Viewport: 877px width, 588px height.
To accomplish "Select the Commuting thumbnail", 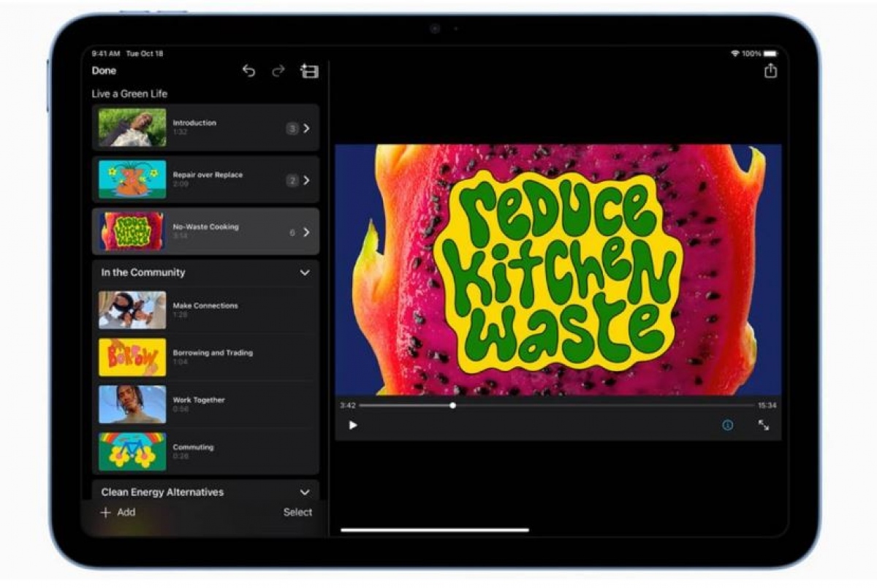I will [132, 451].
